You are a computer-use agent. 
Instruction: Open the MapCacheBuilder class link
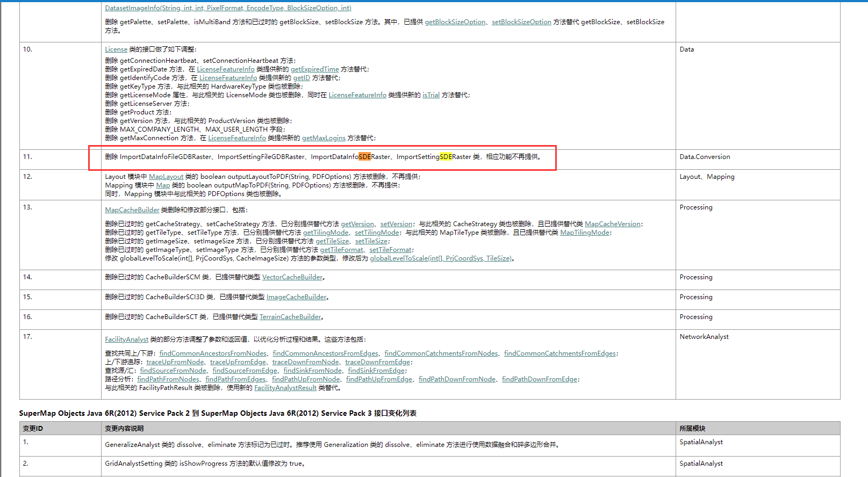coord(132,210)
